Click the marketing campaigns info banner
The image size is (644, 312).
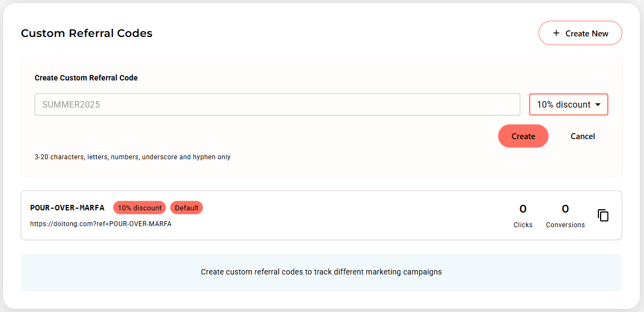click(x=321, y=272)
